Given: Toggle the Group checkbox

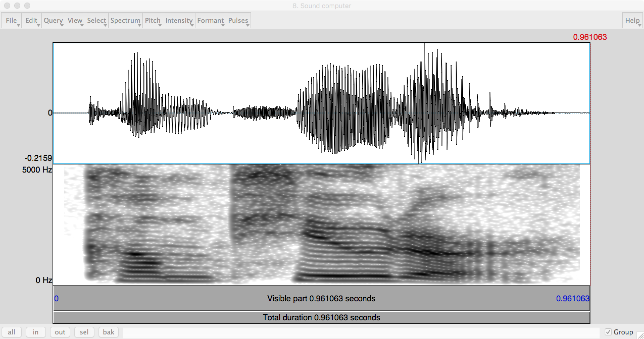Looking at the screenshot, I should [x=608, y=332].
